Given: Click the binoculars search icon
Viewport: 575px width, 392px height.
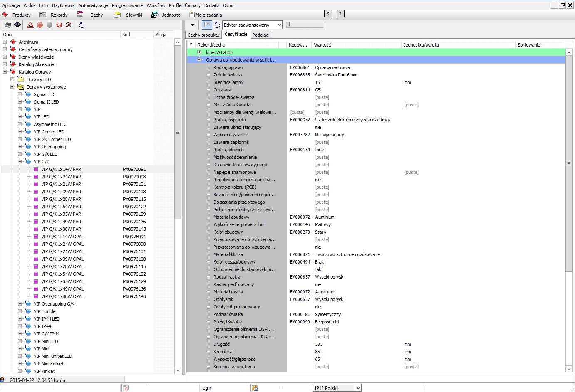Looking at the screenshot, I should [8, 25].
